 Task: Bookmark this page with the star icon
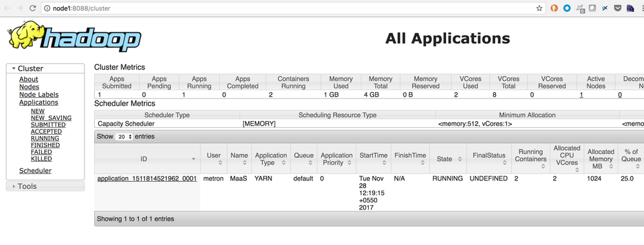pyautogui.click(x=540, y=8)
